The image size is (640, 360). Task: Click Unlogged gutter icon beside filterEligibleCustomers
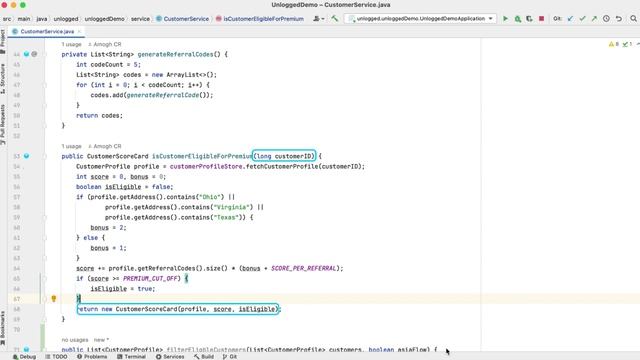pyautogui.click(x=27, y=349)
